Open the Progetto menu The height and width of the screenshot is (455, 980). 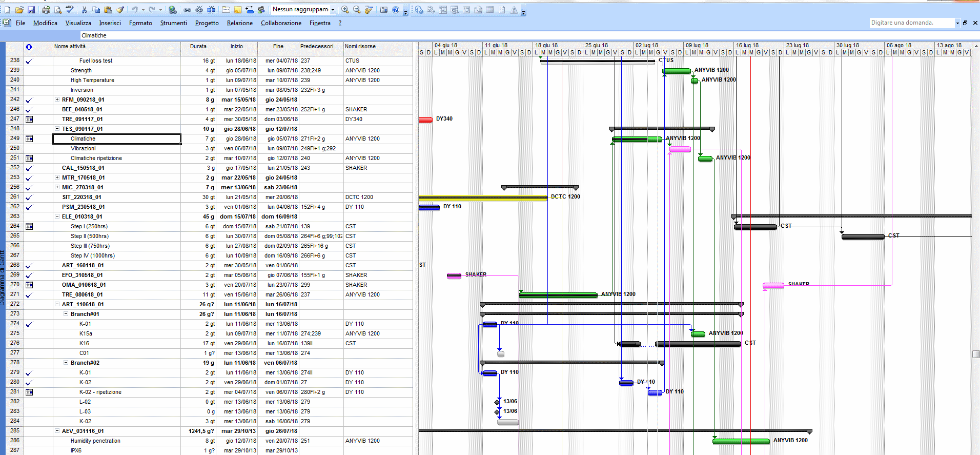point(207,23)
